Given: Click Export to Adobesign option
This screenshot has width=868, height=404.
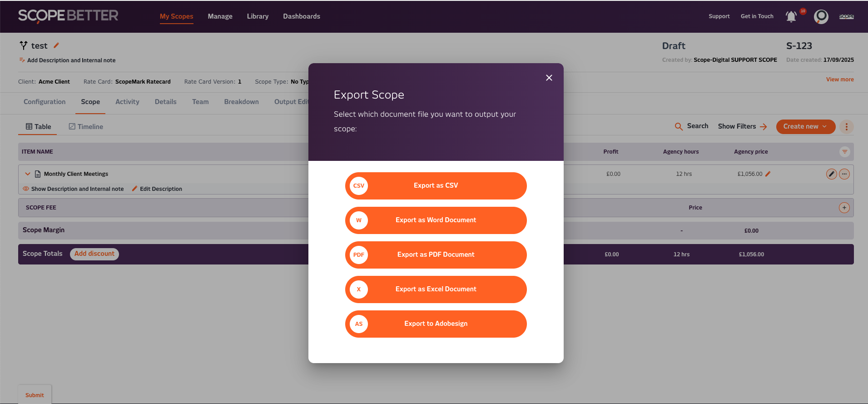Looking at the screenshot, I should point(436,324).
